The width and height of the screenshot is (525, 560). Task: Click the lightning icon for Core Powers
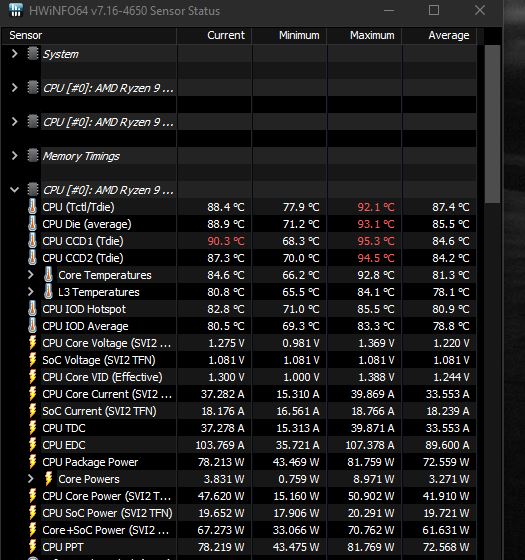click(x=49, y=479)
